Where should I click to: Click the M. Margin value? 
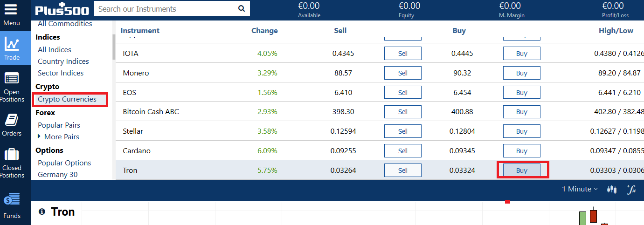[510, 6]
